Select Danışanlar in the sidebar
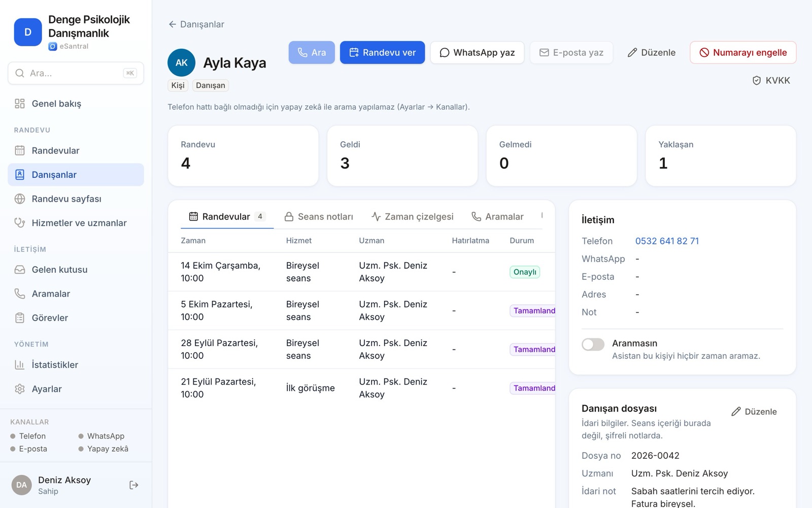Viewport: 812px width, 508px height. tap(76, 175)
